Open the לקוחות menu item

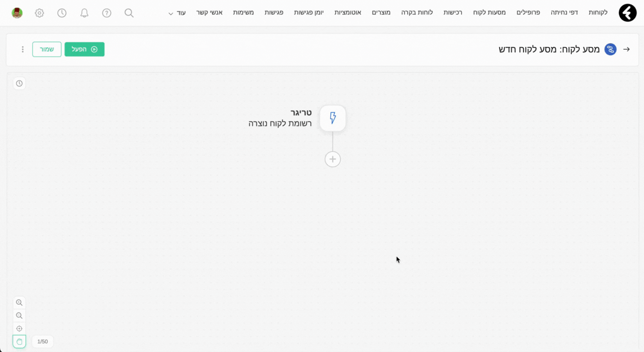click(598, 13)
